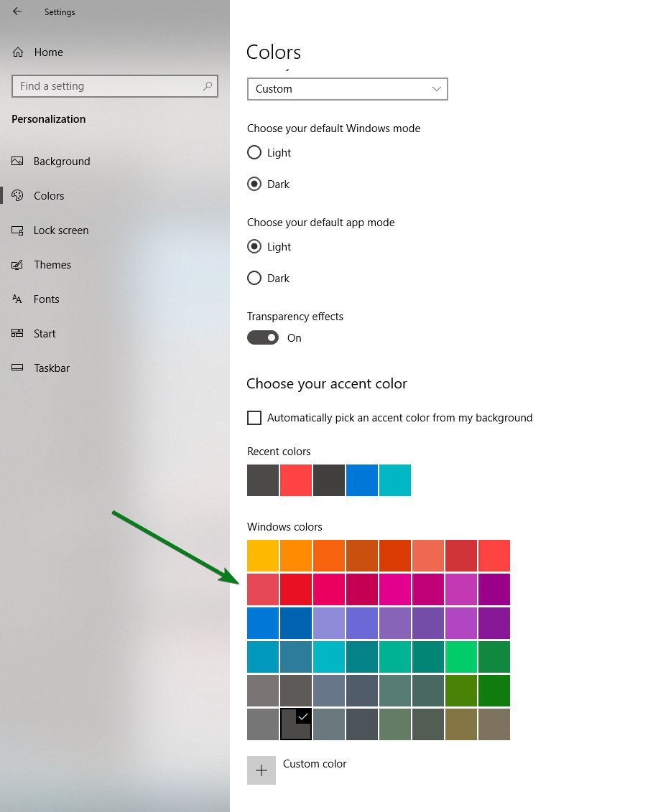
Task: Select the last swatch in first row
Action: click(494, 556)
